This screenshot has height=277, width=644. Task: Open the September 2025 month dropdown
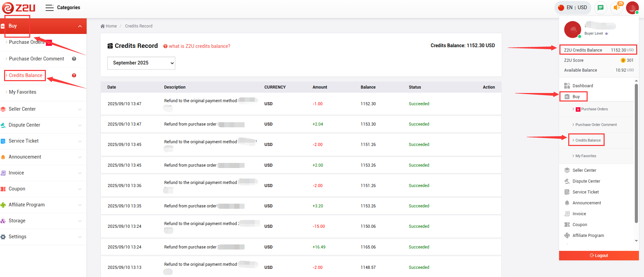point(141,63)
